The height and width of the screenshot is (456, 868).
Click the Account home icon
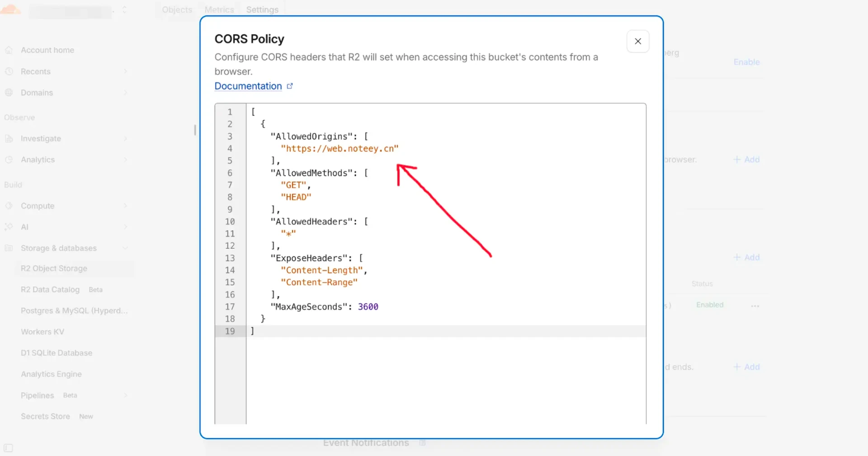(9, 50)
